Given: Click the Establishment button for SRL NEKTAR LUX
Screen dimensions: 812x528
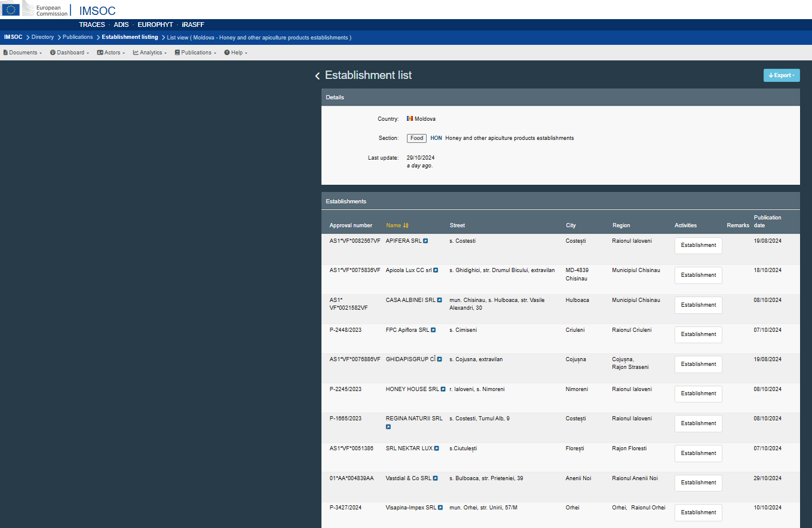Looking at the screenshot, I should (698, 453).
